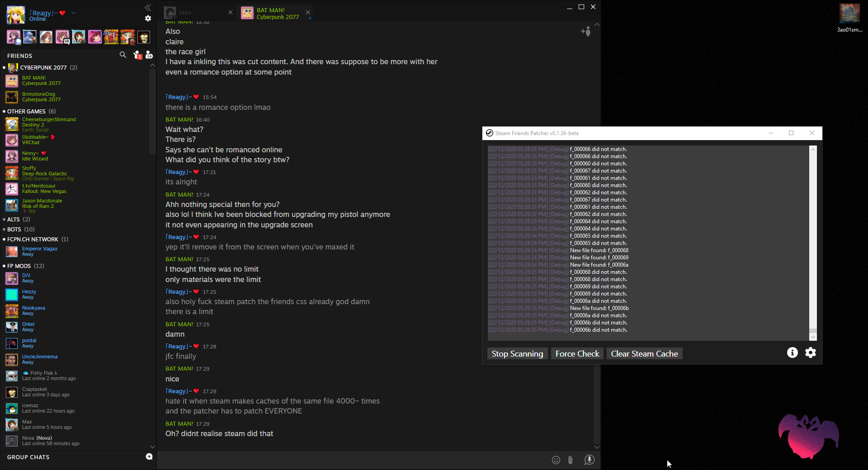868x470 pixels.
Task: Open icemaz friend entry
Action: click(77, 408)
